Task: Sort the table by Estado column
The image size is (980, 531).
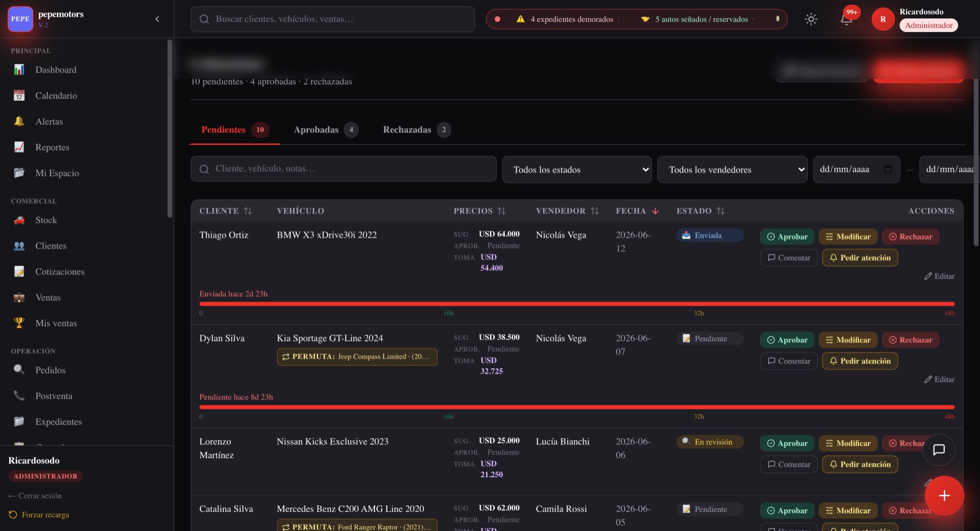Action: click(x=701, y=211)
